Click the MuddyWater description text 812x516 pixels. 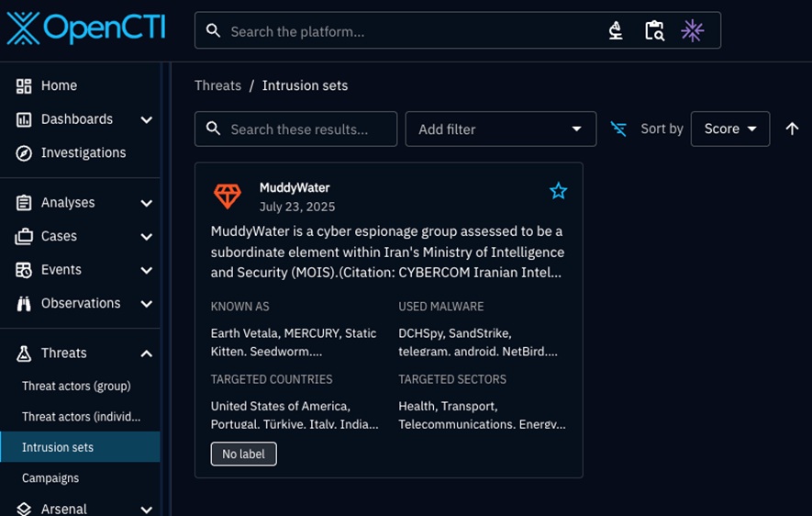387,252
